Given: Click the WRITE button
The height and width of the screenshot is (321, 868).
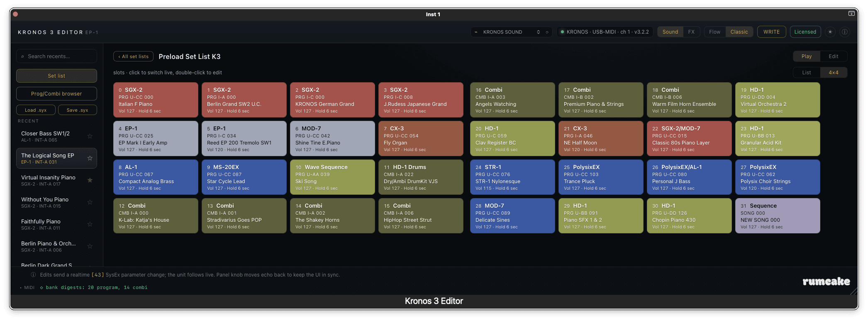Looking at the screenshot, I should 771,32.
